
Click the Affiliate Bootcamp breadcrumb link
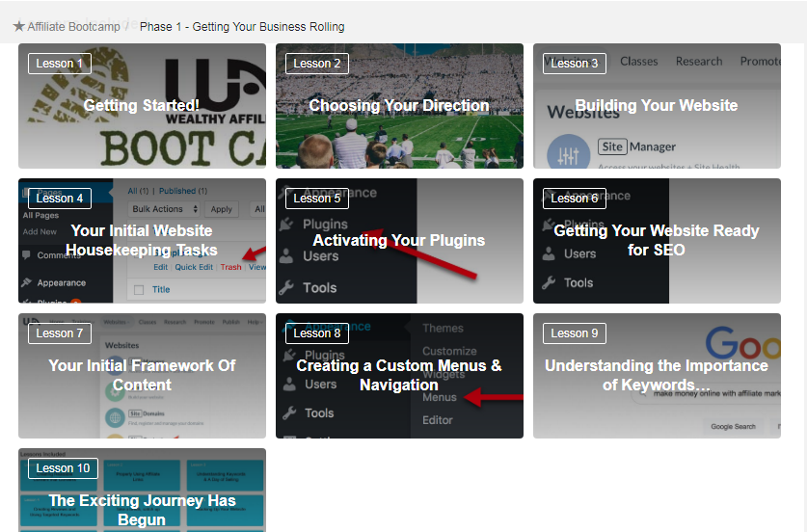[73, 27]
